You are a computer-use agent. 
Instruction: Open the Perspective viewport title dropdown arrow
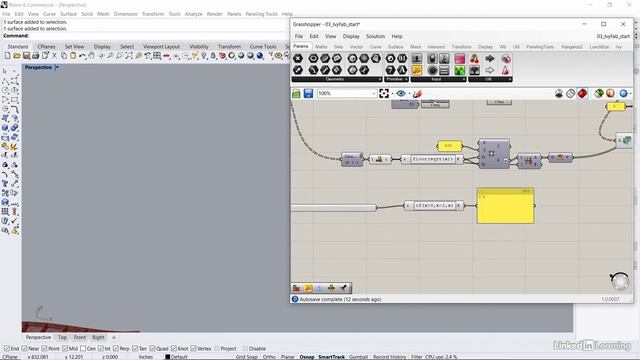tap(57, 67)
